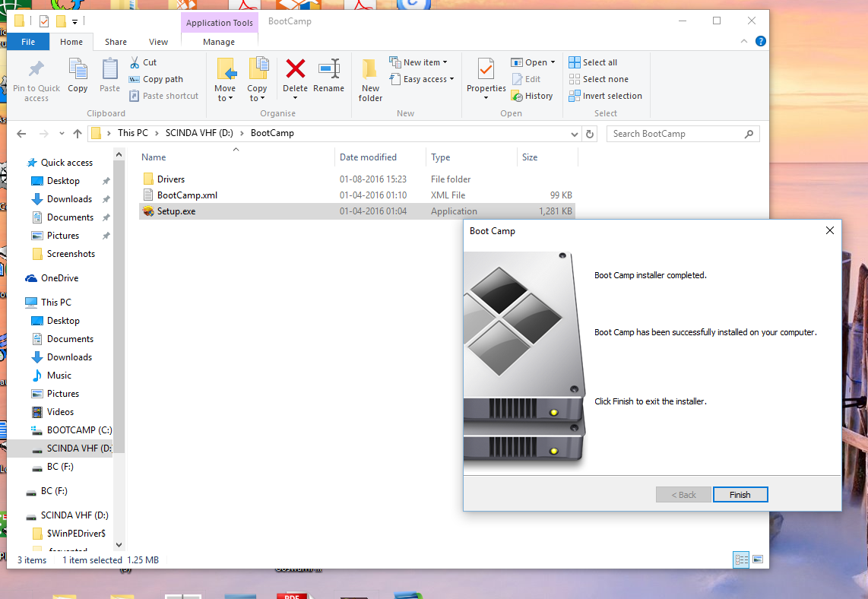Click Properties icon in quick access toolbar
This screenshot has width=868, height=599.
(x=44, y=21)
